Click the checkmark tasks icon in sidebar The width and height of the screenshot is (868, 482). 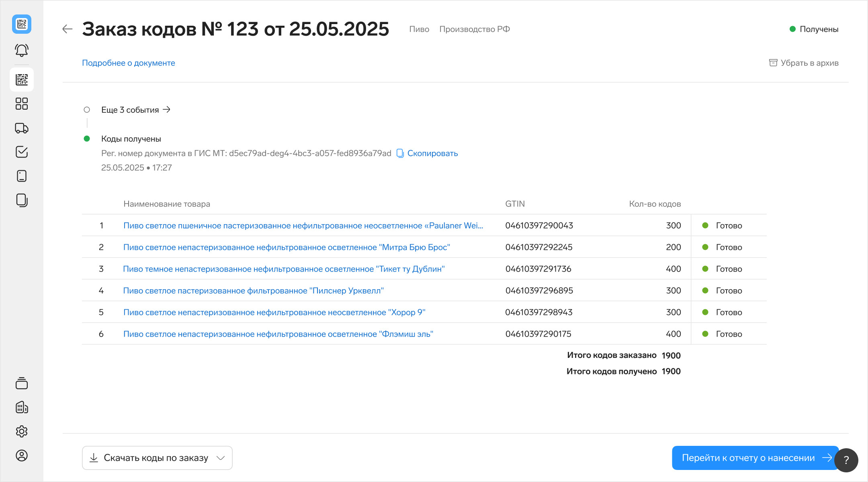(x=22, y=152)
